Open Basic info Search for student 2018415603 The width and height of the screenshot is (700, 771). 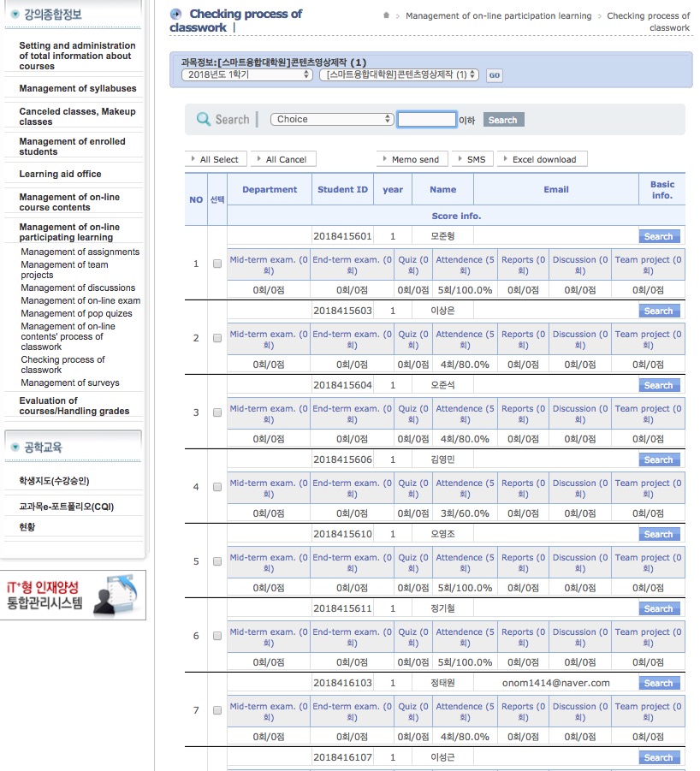tap(659, 311)
